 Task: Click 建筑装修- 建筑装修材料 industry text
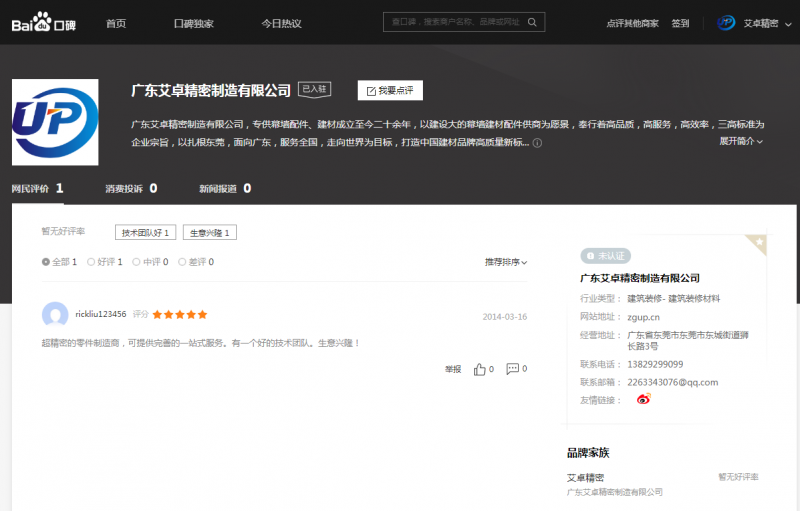pos(673,298)
